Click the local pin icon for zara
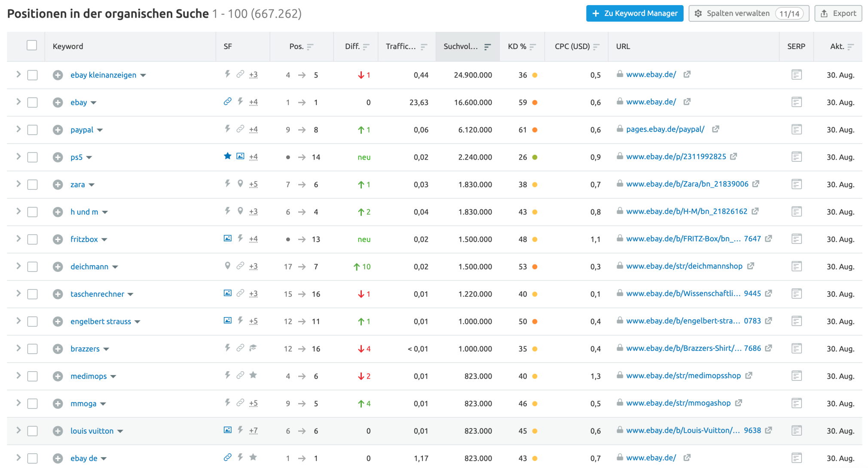 pos(240,184)
